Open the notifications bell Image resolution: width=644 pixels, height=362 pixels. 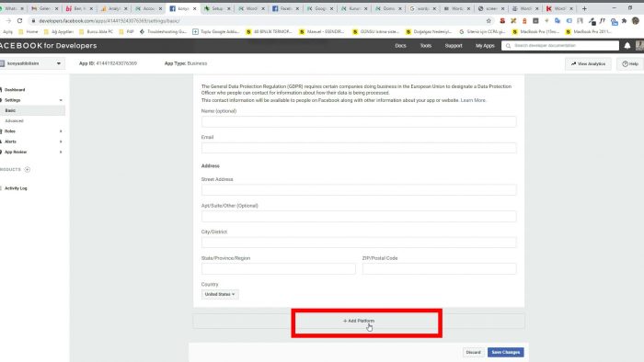coord(627,46)
